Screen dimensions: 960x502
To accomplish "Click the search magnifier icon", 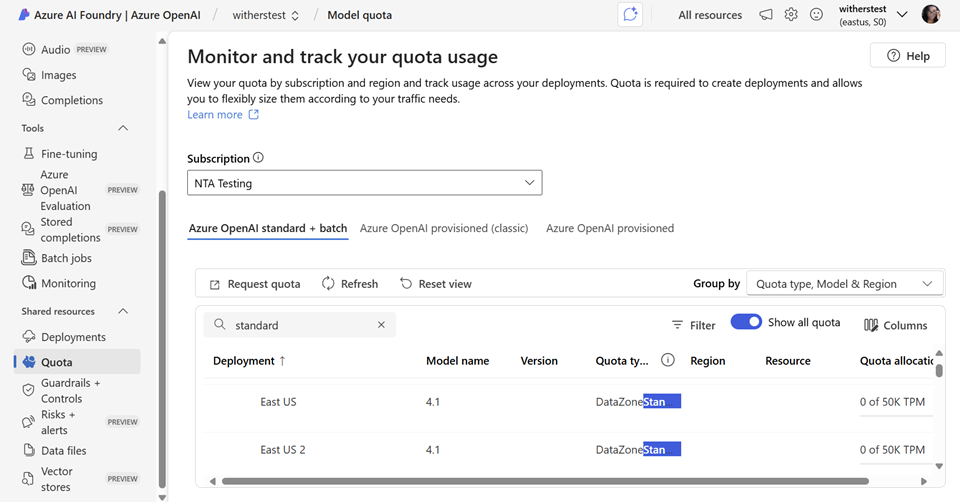I will click(219, 324).
